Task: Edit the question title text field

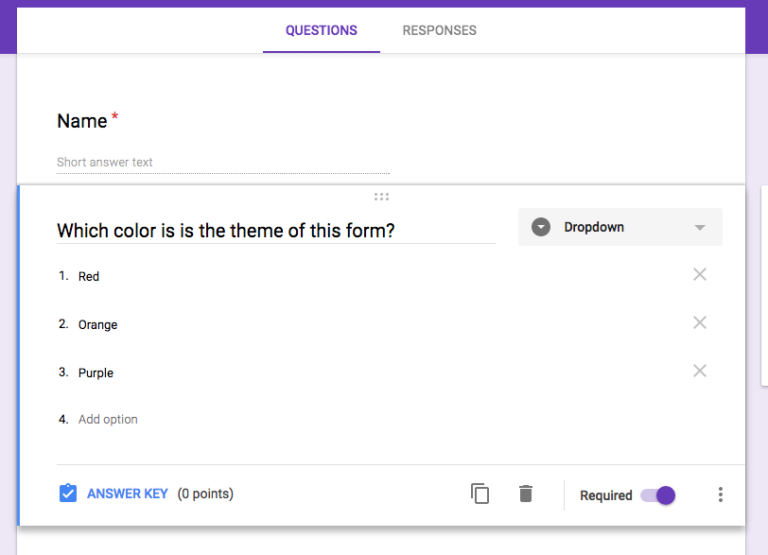Action: coord(276,230)
